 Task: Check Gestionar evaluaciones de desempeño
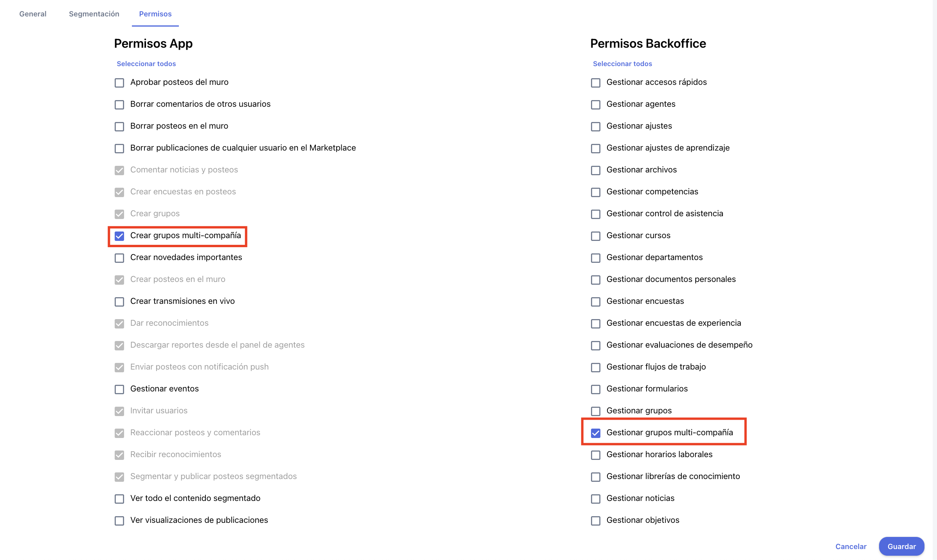[595, 346]
